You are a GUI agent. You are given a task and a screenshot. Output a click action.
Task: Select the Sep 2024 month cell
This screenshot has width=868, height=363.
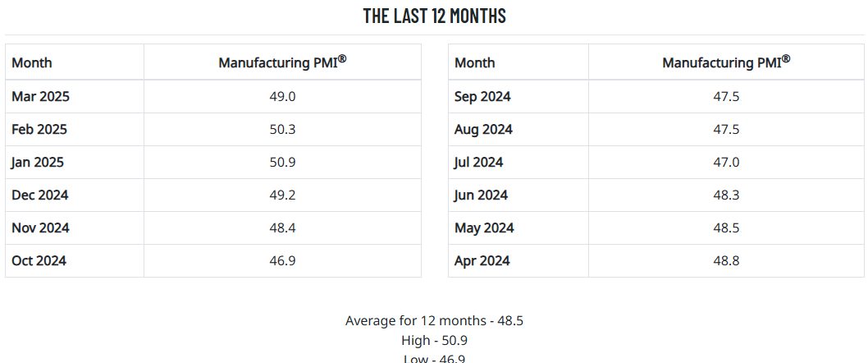(x=482, y=97)
